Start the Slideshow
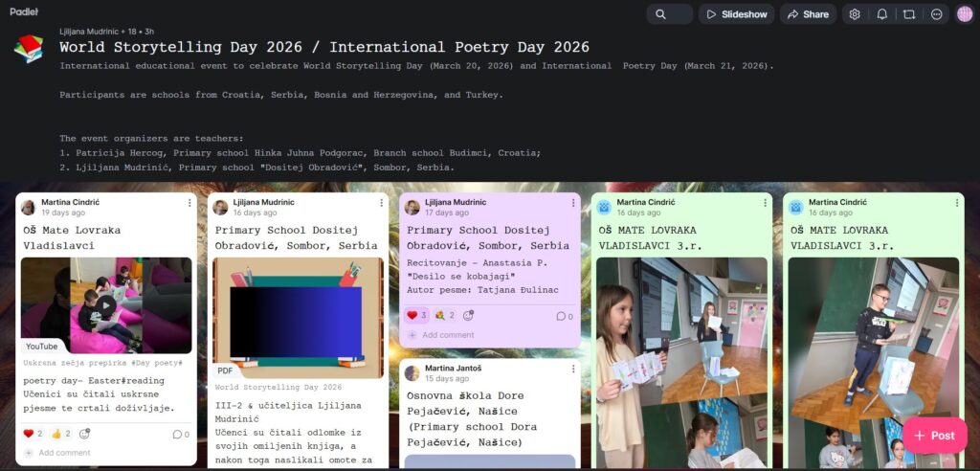This screenshot has height=471, width=980. click(x=736, y=14)
